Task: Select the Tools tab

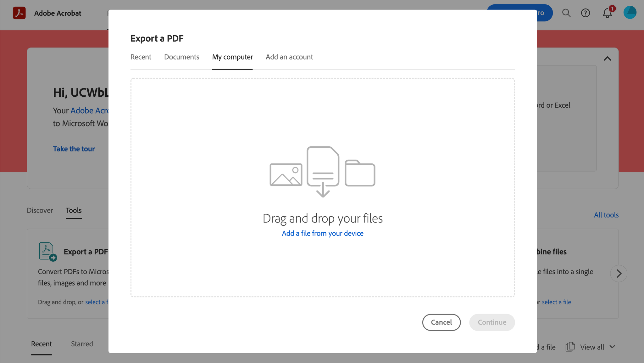Action: (x=74, y=210)
